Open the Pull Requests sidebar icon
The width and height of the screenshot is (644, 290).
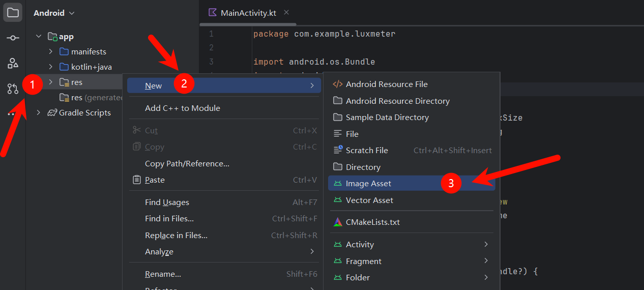coord(13,89)
